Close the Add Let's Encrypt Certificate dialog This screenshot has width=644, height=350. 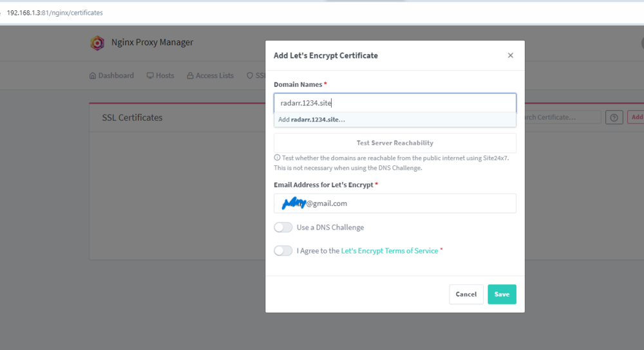click(x=510, y=55)
